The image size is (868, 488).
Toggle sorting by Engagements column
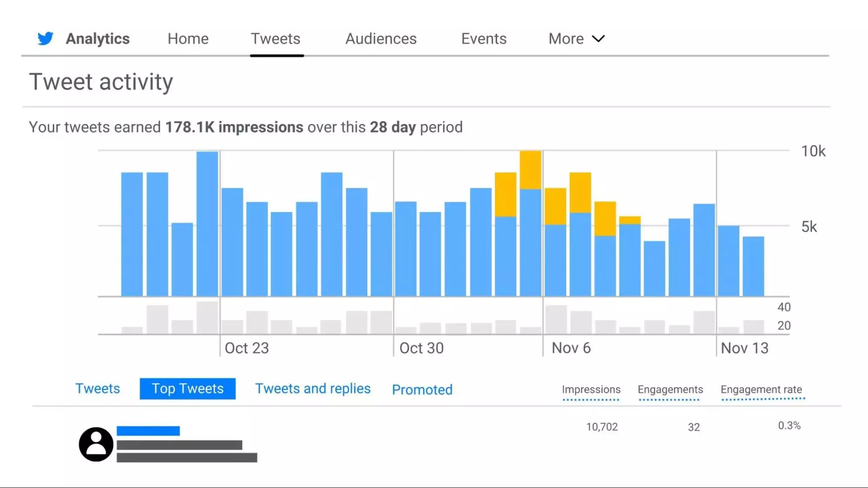pyautogui.click(x=670, y=390)
